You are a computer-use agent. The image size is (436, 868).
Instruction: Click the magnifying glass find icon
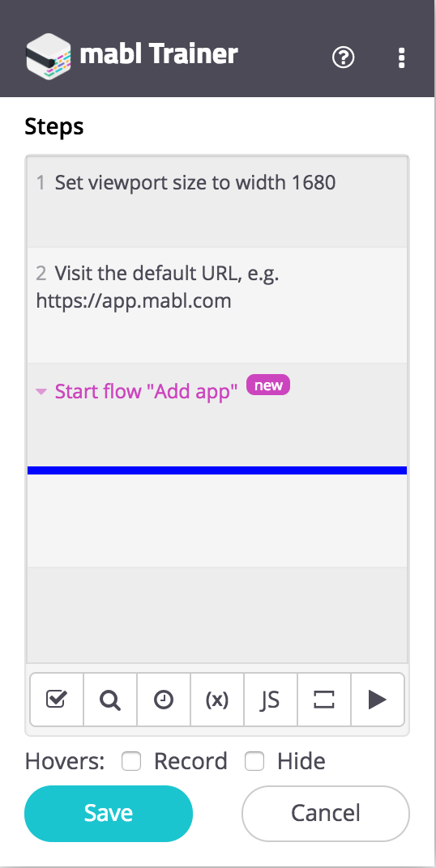[x=110, y=700]
